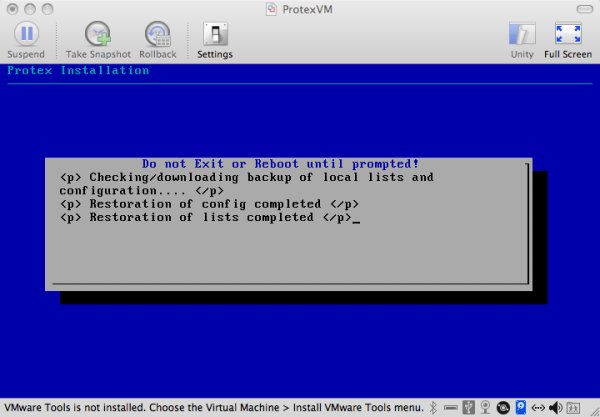Click the serial port device icon
The width and height of the screenshot is (600, 417).
(x=451, y=408)
